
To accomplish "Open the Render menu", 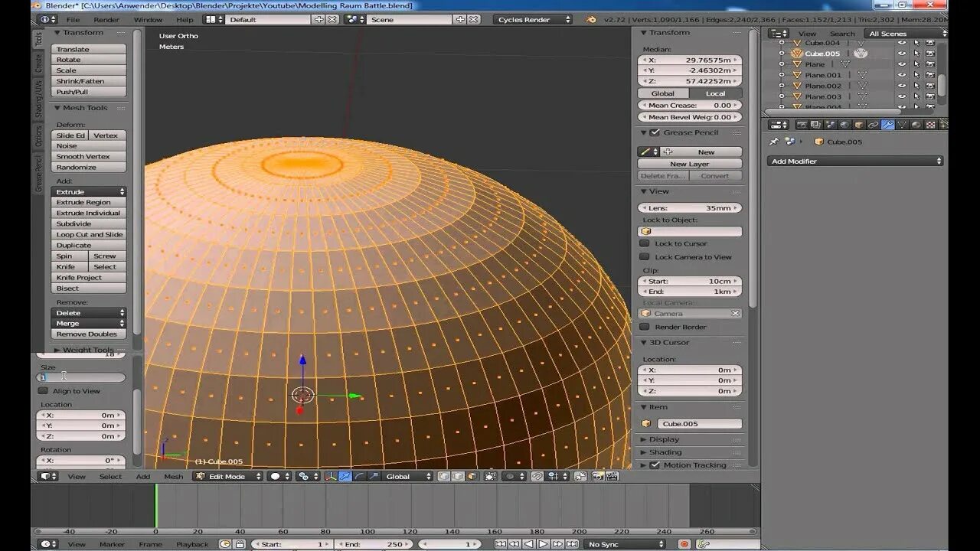I will 106,19.
